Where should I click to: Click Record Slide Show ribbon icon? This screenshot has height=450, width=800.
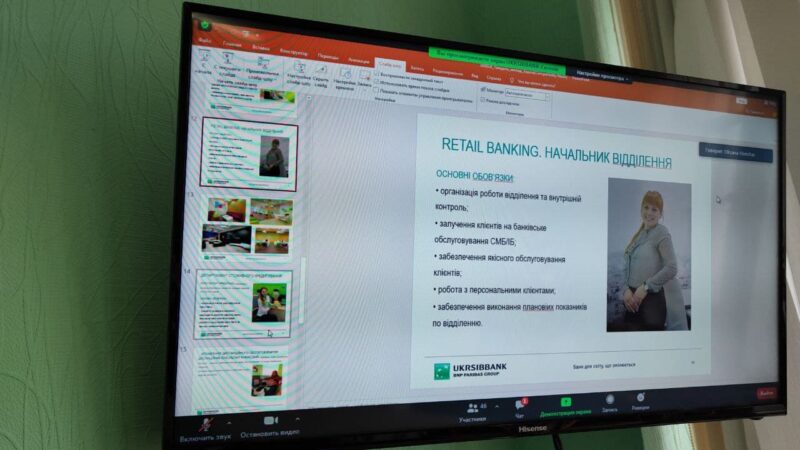tap(365, 76)
